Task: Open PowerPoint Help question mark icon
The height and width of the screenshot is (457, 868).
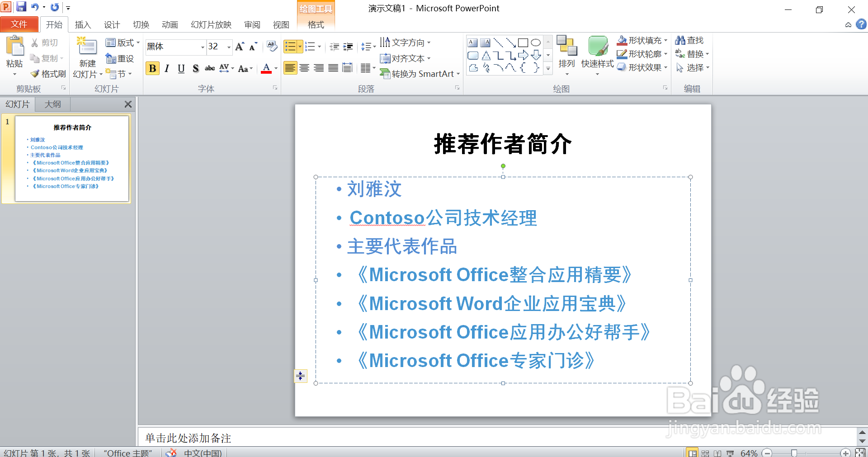Action: 861,24
